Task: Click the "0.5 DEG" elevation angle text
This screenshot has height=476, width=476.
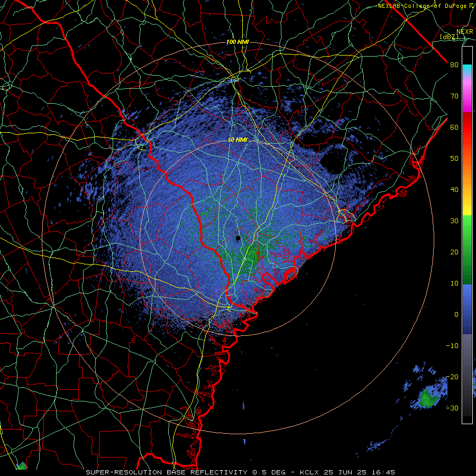Action: [269, 472]
